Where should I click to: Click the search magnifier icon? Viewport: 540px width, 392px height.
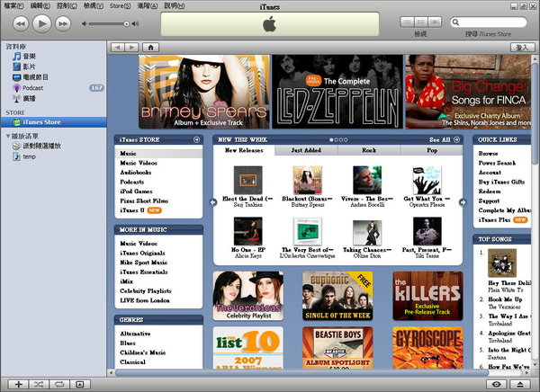pyautogui.click(x=455, y=22)
